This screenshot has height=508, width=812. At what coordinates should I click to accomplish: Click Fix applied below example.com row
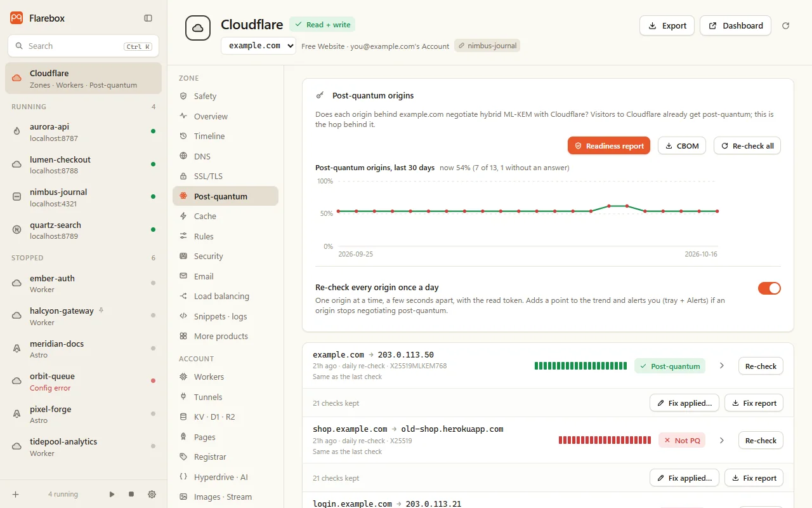tap(684, 403)
